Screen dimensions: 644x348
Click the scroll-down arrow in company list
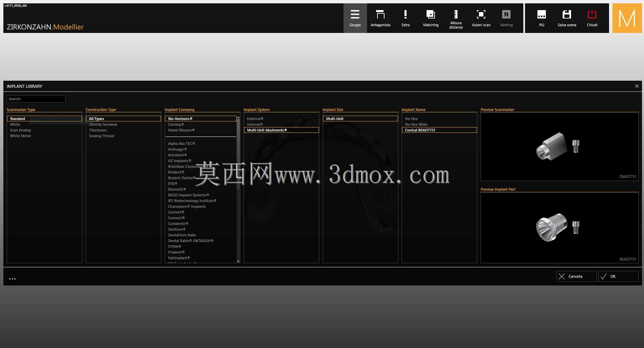pyautogui.click(x=238, y=261)
